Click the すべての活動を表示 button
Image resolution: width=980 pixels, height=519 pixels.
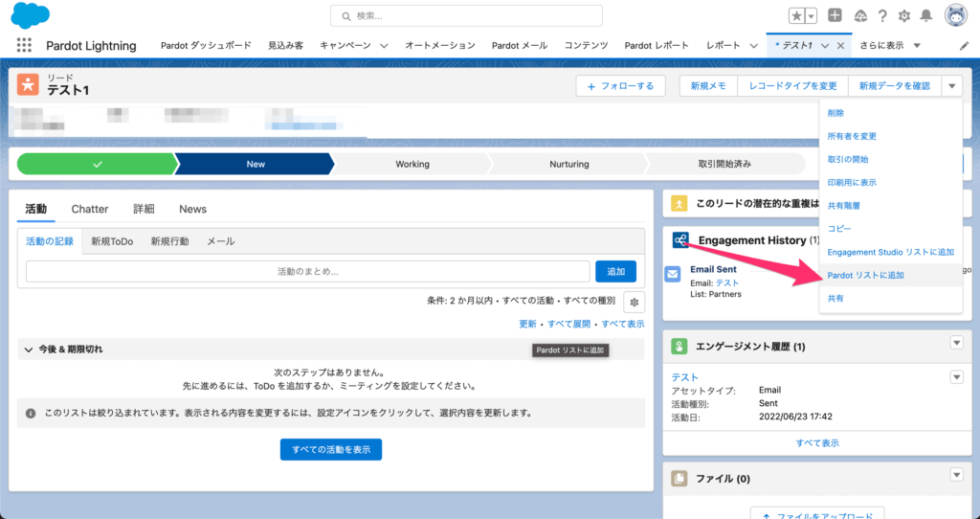point(330,450)
